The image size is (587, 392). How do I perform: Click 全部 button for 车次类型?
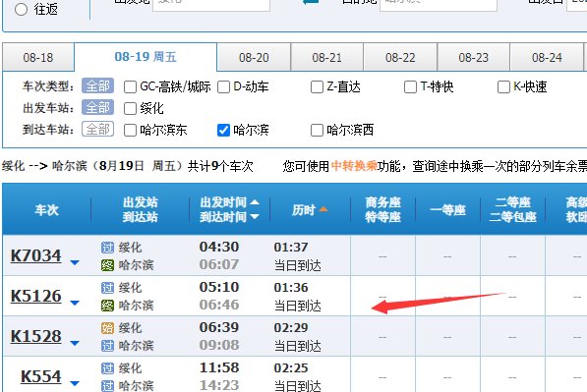click(x=97, y=86)
